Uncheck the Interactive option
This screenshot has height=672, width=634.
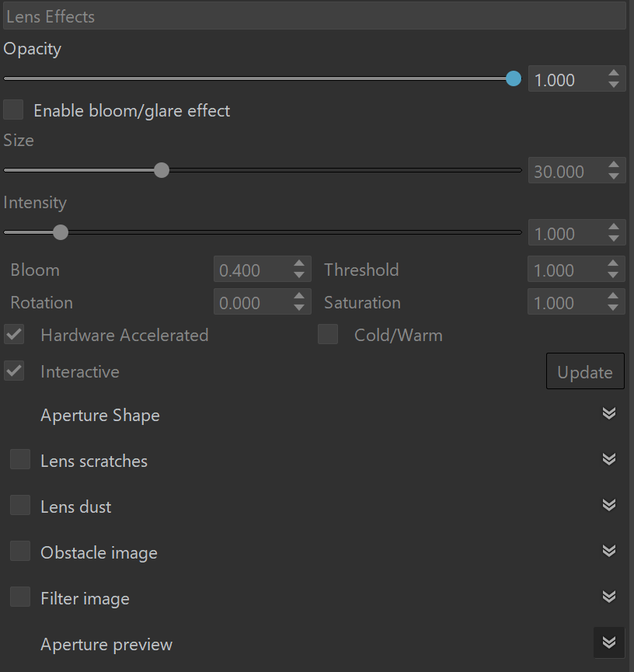pos(14,371)
